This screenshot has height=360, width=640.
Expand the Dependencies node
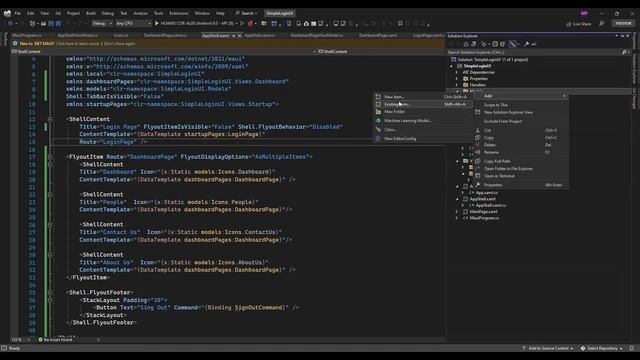pyautogui.click(x=457, y=72)
